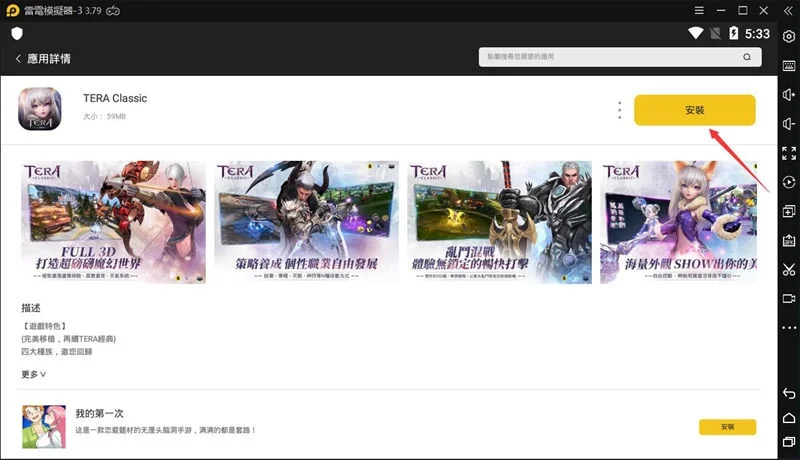Click the 我的第一次 title text

(x=99, y=414)
